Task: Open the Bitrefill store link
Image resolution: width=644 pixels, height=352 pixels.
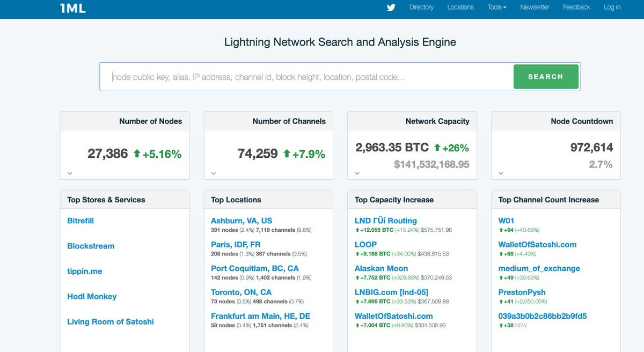Action: tap(80, 221)
